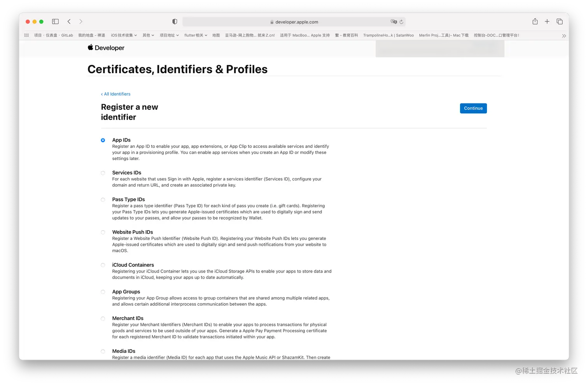Expand the 其他 bookmark folder

148,35
